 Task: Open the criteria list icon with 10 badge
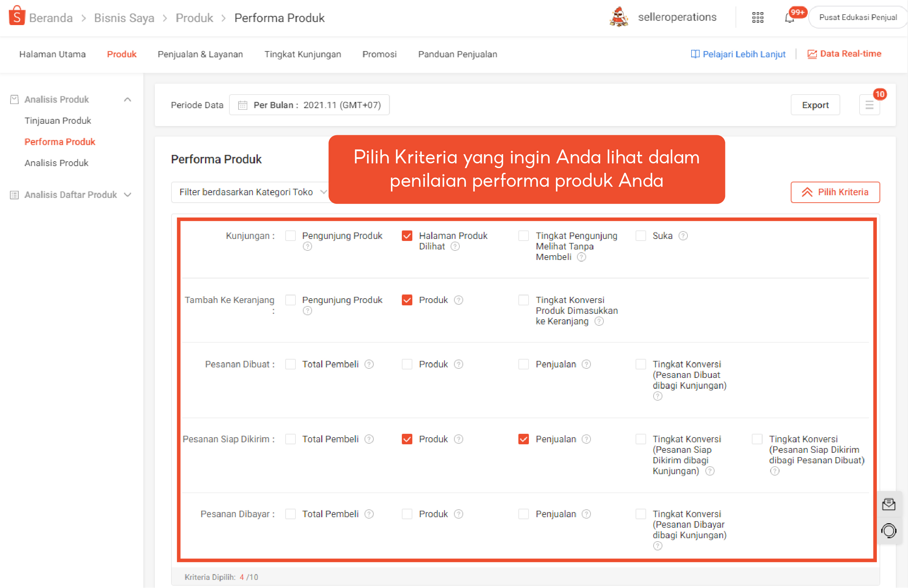[x=869, y=104]
